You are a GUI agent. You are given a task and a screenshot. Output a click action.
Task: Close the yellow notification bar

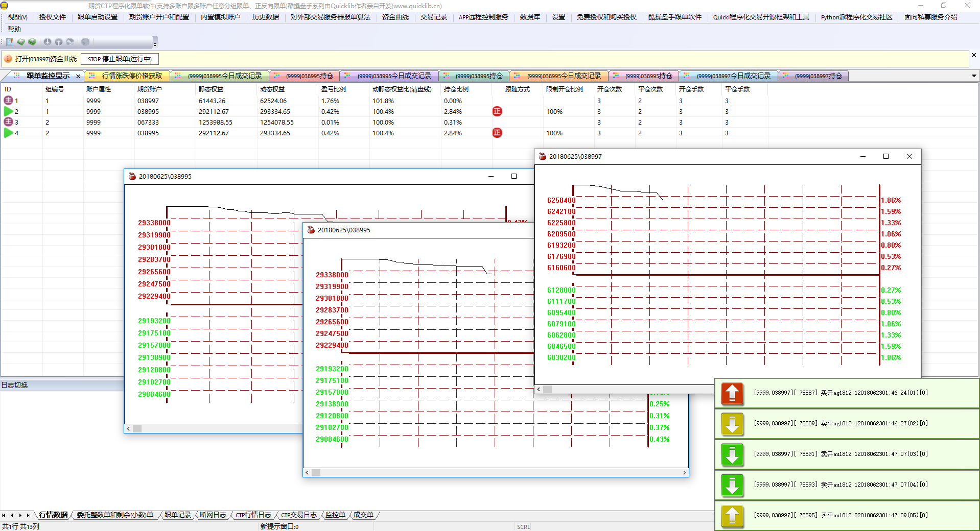tap(974, 55)
